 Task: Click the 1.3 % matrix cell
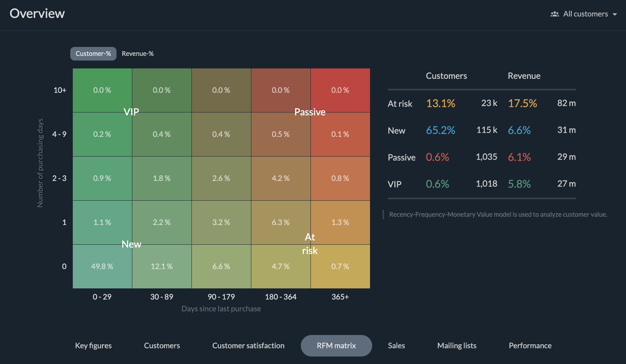(x=340, y=222)
